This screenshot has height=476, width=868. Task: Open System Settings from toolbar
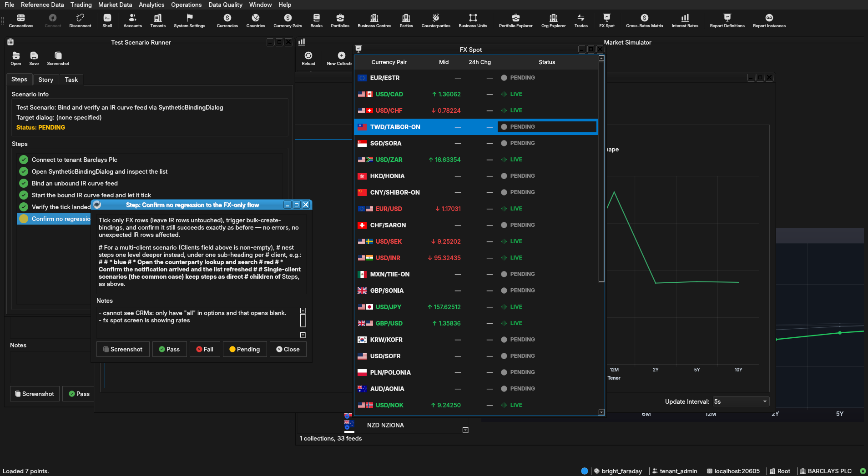(189, 21)
